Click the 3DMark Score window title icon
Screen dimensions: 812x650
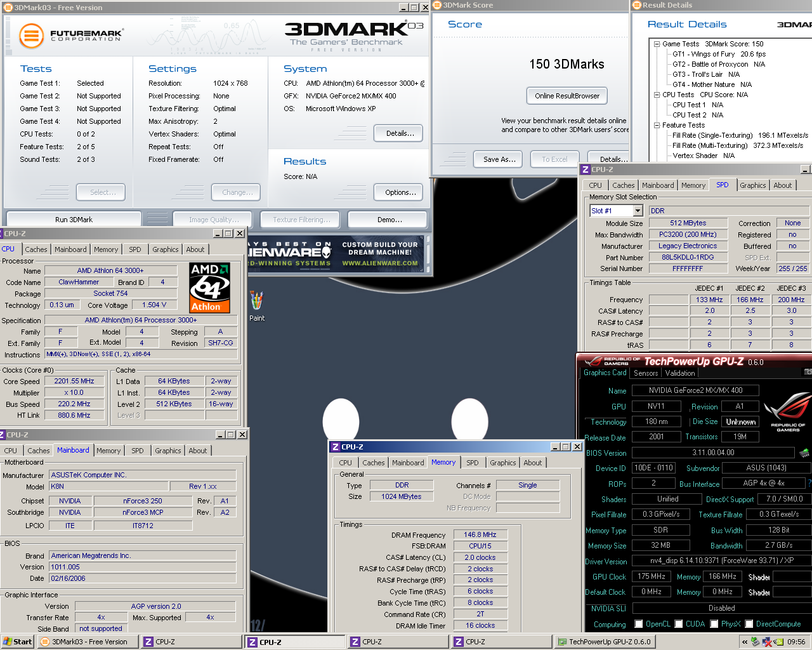pyautogui.click(x=437, y=5)
